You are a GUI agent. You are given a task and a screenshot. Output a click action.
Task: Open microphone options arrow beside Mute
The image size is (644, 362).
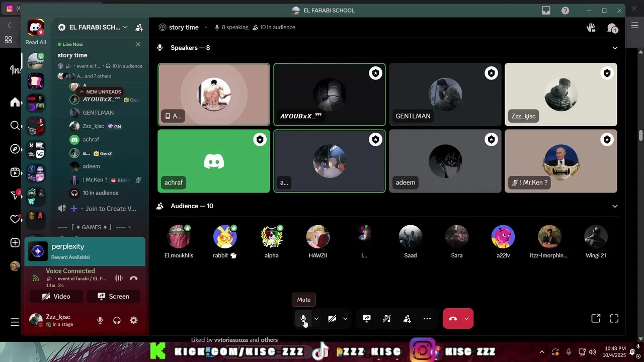(316, 319)
